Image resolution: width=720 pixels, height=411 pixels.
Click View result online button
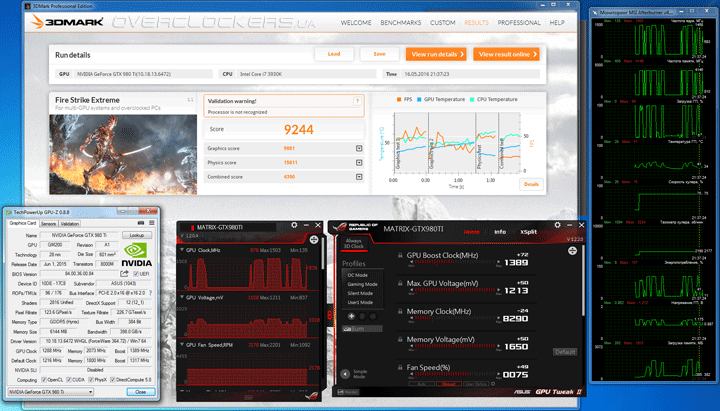pos(506,54)
